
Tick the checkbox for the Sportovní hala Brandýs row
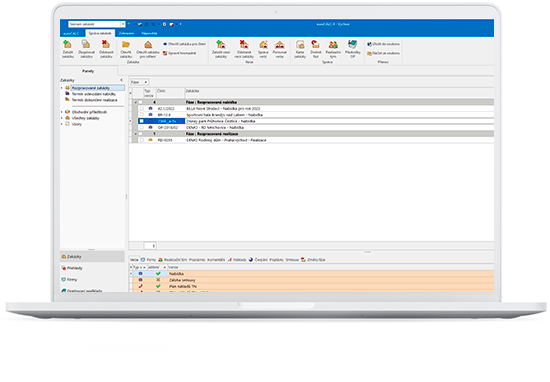pos(141,115)
